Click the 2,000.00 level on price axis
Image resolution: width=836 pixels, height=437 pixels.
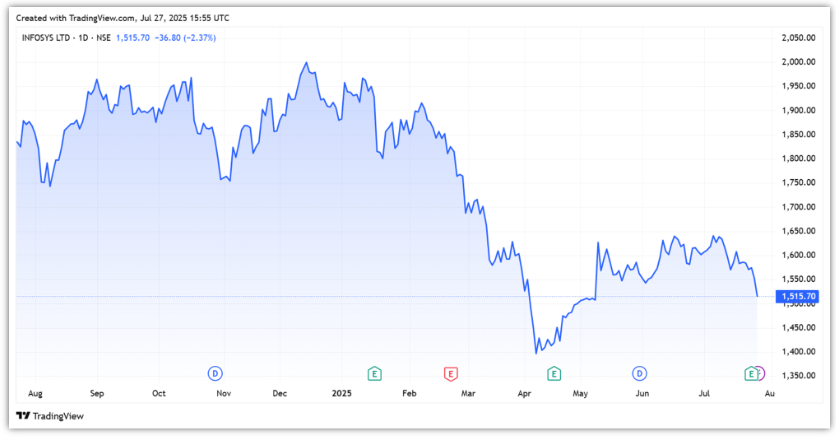click(x=797, y=62)
